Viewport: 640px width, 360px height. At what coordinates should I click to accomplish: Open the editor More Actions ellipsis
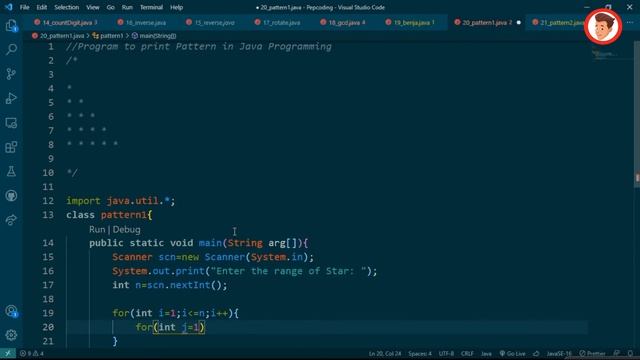(631, 22)
